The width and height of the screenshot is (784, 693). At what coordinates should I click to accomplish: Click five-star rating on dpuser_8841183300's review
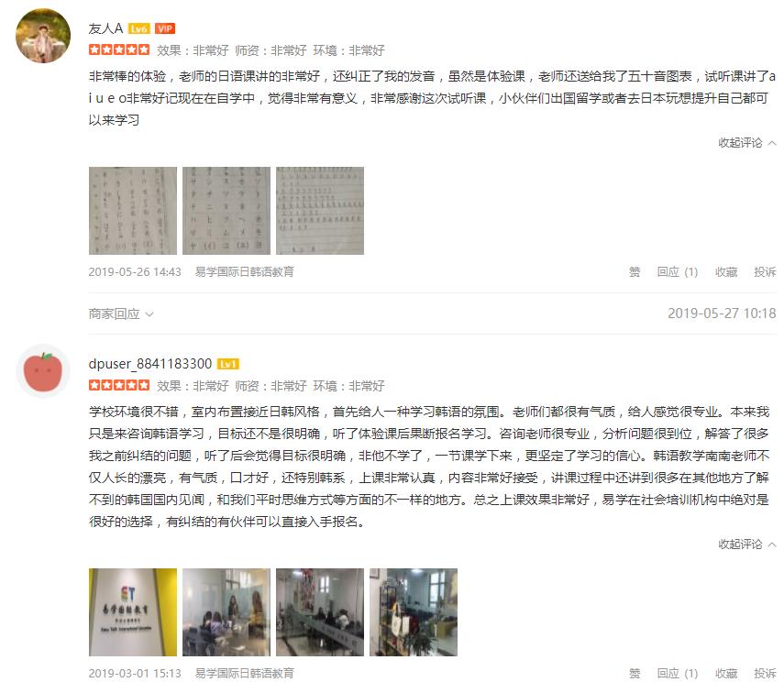click(119, 385)
